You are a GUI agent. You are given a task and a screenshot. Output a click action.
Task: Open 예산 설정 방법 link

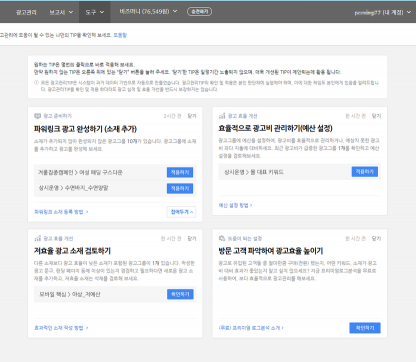pos(235,205)
